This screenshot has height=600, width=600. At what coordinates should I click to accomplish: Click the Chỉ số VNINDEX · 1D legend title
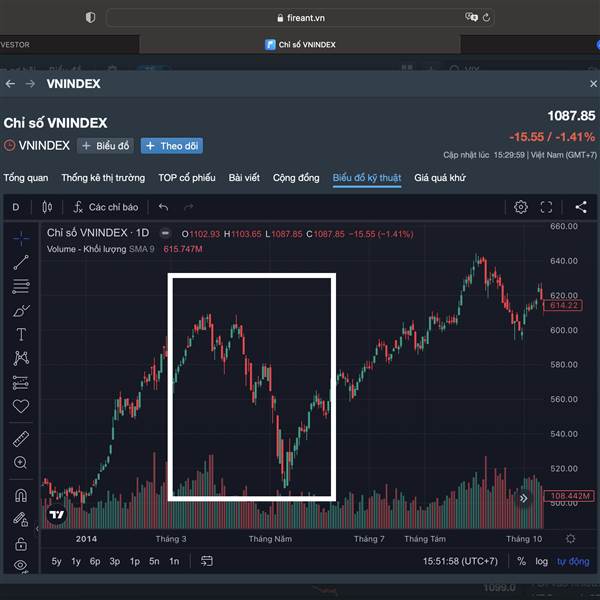[98, 233]
